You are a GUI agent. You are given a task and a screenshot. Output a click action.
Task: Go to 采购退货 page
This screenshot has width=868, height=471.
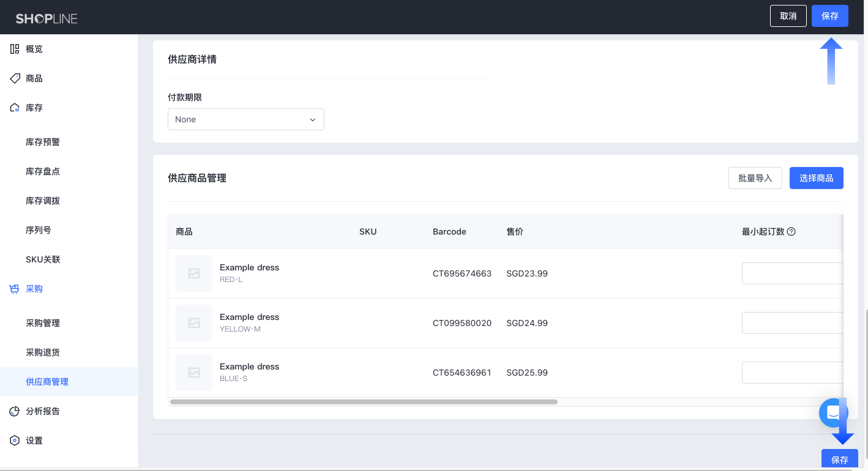pyautogui.click(x=43, y=352)
